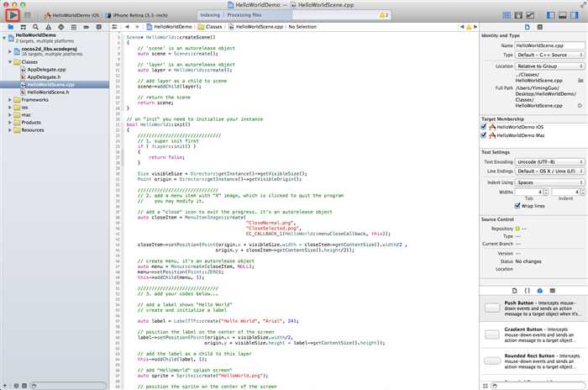588x390 pixels.
Task: Open the Indent Using dropdown
Action: click(x=549, y=182)
